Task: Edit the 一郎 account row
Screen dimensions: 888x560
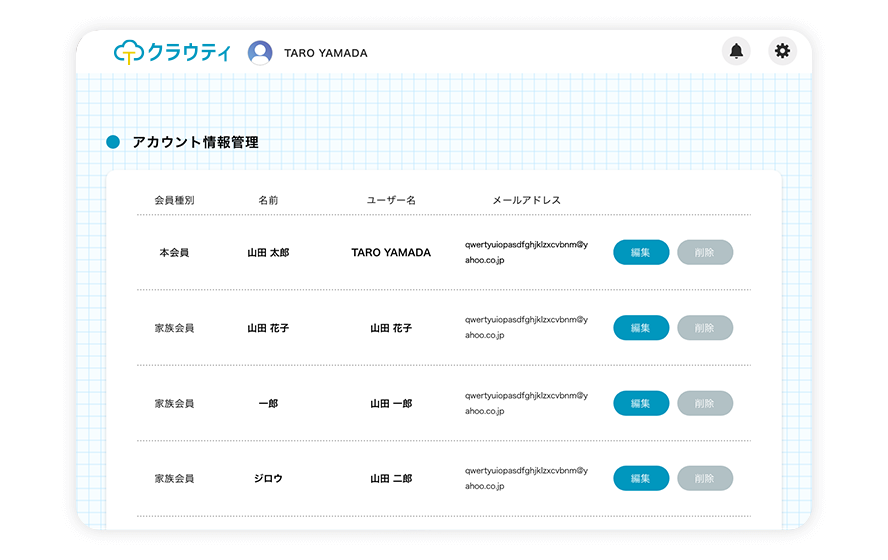Action: [640, 403]
